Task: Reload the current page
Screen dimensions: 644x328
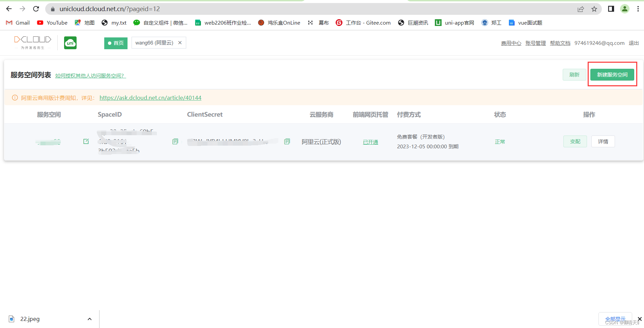Action: [36, 9]
